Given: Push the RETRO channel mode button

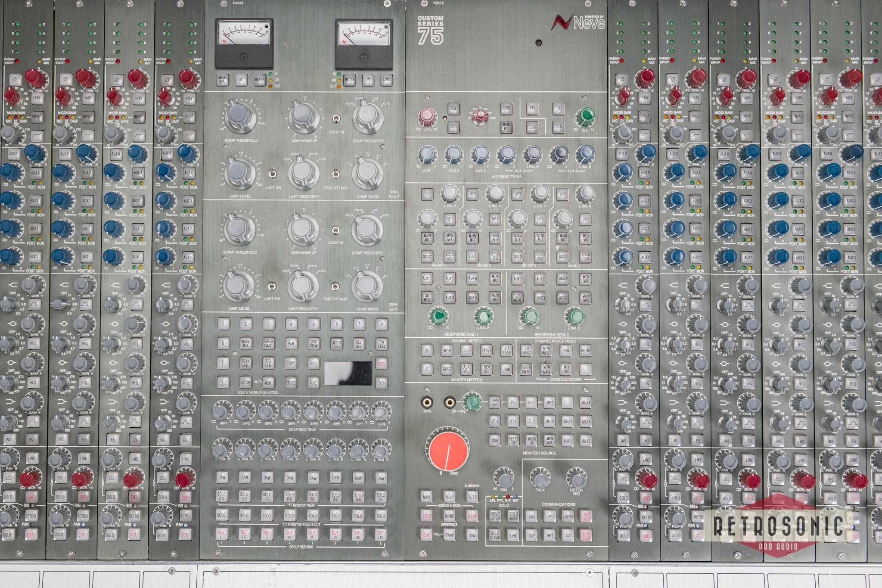Looking at the screenshot, I should pyautogui.click(x=586, y=350).
